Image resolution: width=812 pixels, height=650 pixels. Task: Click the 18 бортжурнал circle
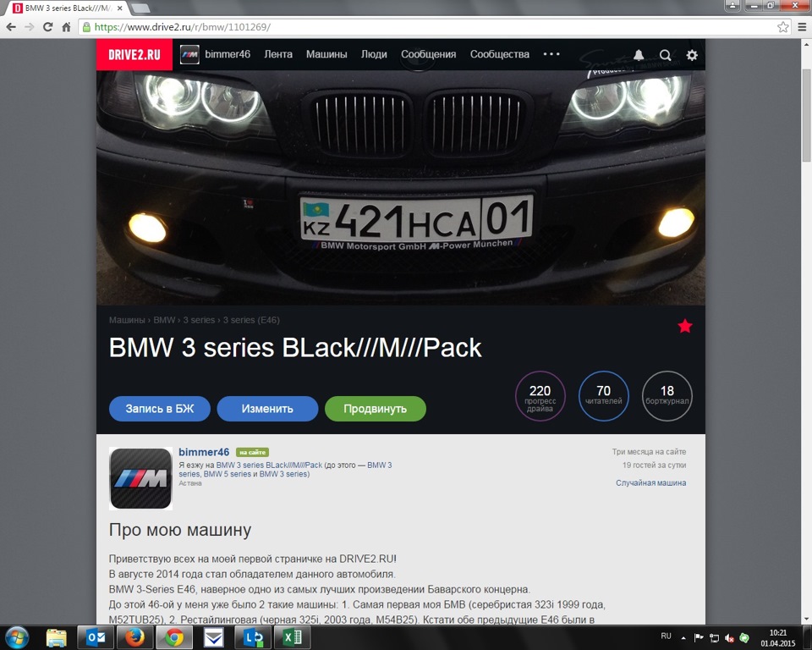667,396
